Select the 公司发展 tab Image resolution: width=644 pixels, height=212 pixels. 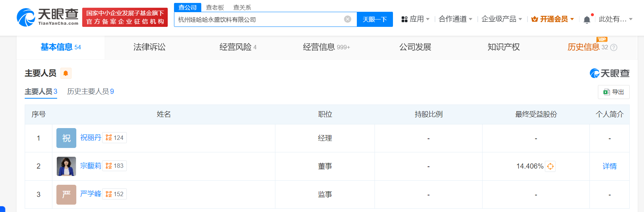[x=415, y=47]
